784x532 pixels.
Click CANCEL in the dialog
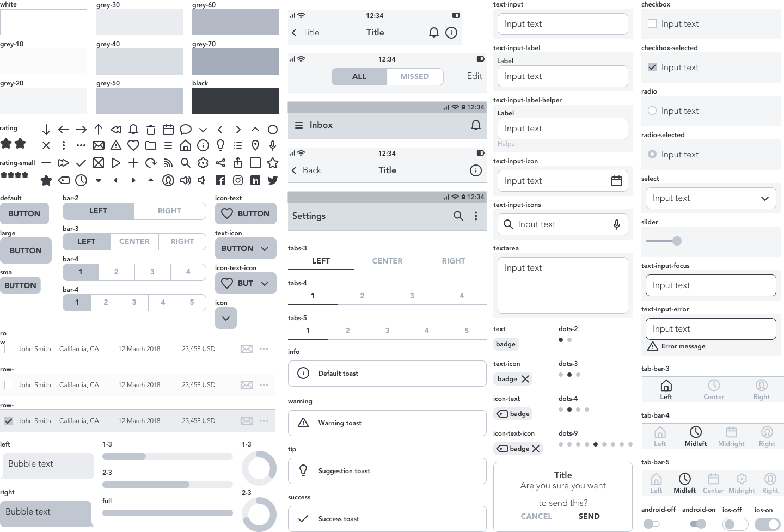536,516
